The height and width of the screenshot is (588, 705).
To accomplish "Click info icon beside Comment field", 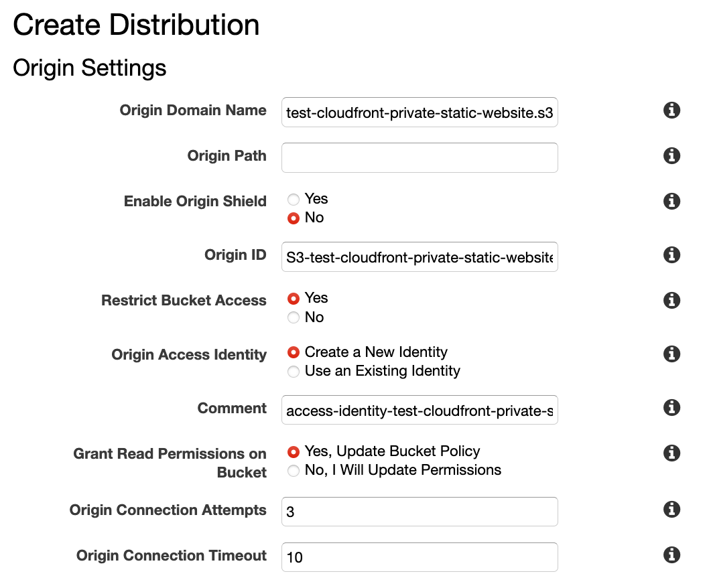I will coord(671,408).
